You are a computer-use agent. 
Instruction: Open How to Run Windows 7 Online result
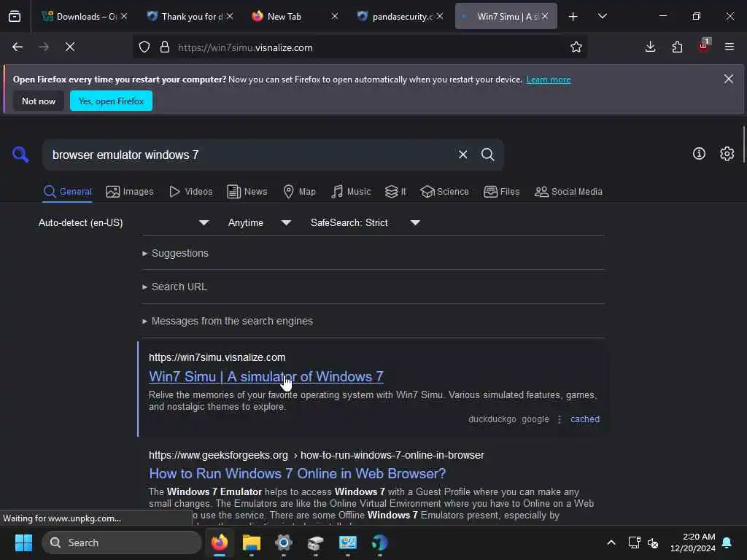[x=298, y=473]
